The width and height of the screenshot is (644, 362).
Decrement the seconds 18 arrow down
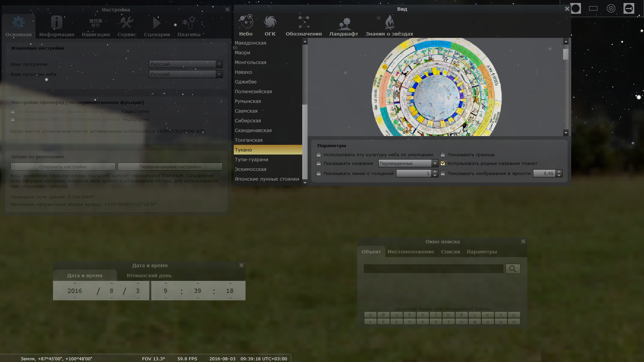230,298
